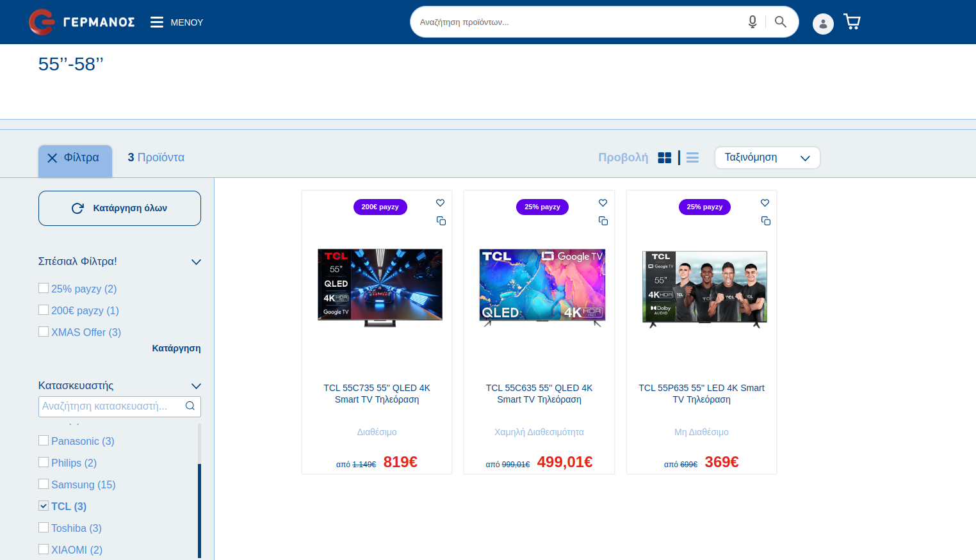Open TCL 55P635 55'' LED title link

pyautogui.click(x=701, y=394)
